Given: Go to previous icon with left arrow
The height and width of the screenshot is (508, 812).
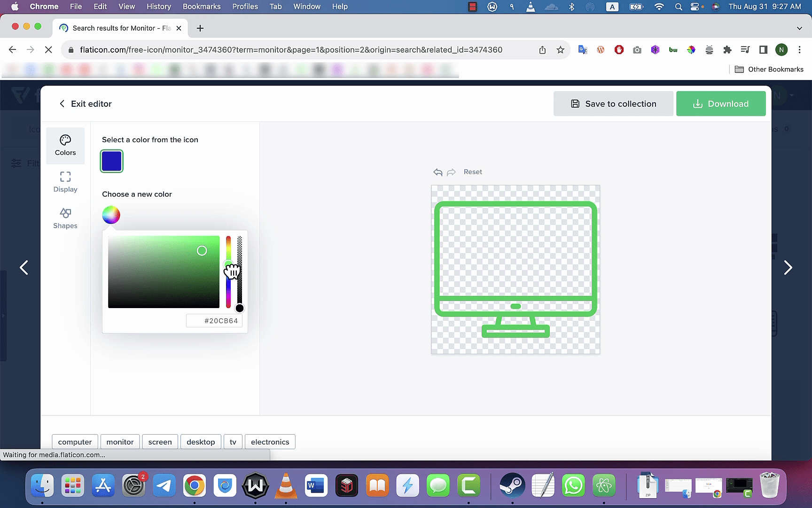Looking at the screenshot, I should pyautogui.click(x=24, y=268).
